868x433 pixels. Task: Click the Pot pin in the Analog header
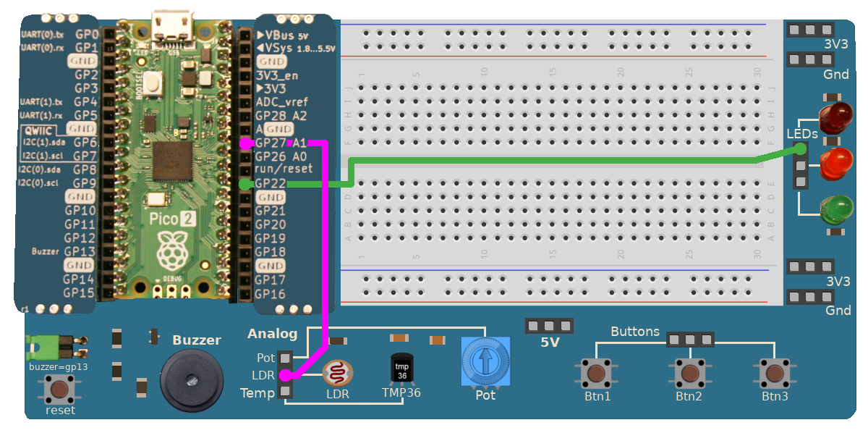[x=286, y=358]
